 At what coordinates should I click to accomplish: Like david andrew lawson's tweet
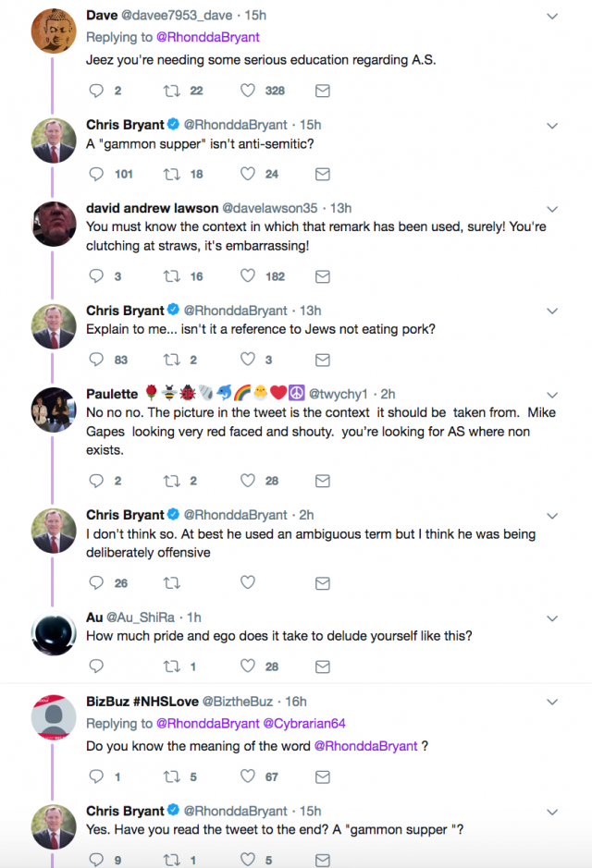click(248, 276)
